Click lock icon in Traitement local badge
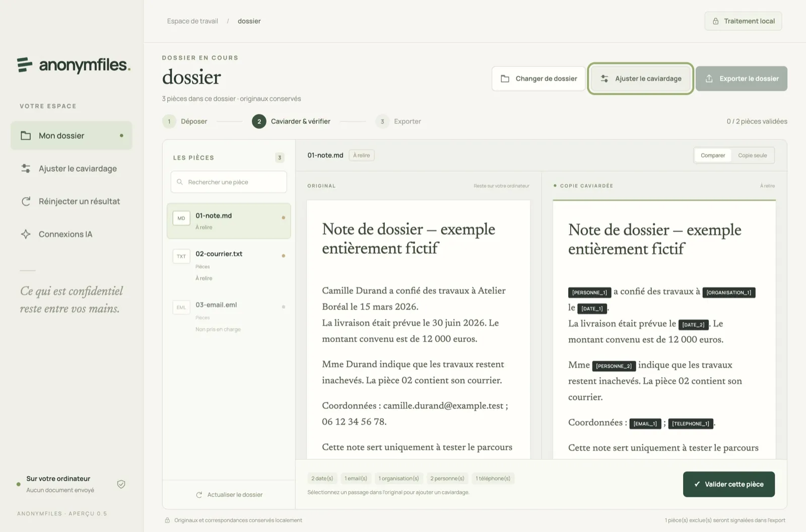The width and height of the screenshot is (806, 532). coord(715,21)
